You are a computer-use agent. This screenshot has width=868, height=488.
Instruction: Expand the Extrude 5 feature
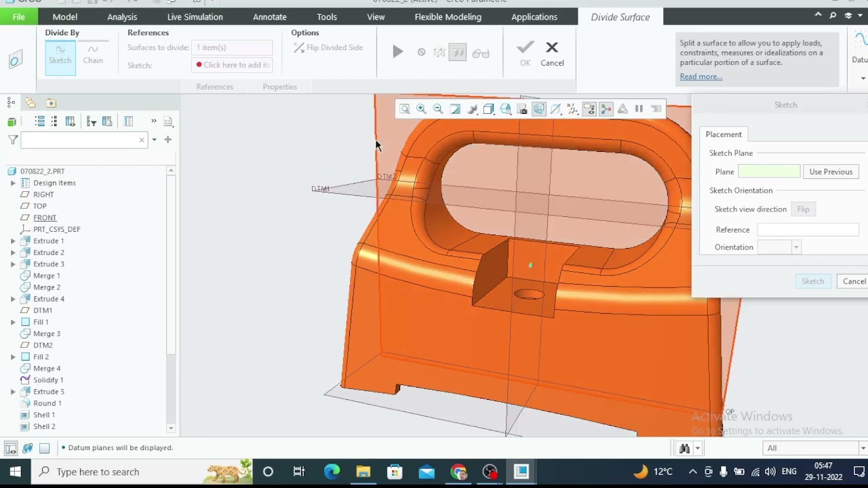coord(13,392)
